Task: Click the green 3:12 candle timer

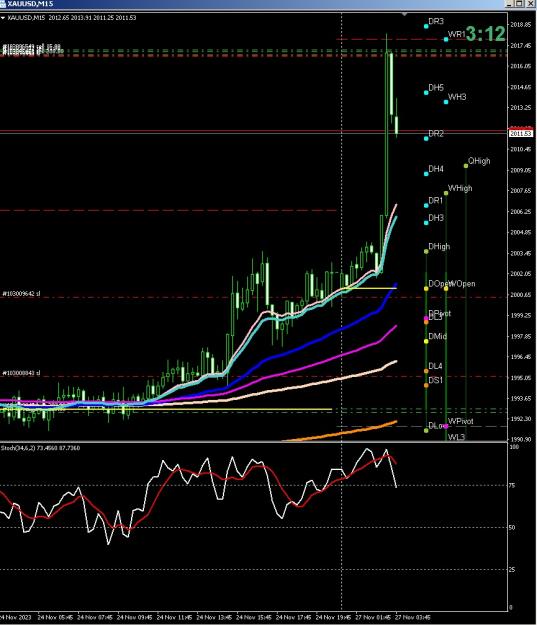Action: (486, 34)
